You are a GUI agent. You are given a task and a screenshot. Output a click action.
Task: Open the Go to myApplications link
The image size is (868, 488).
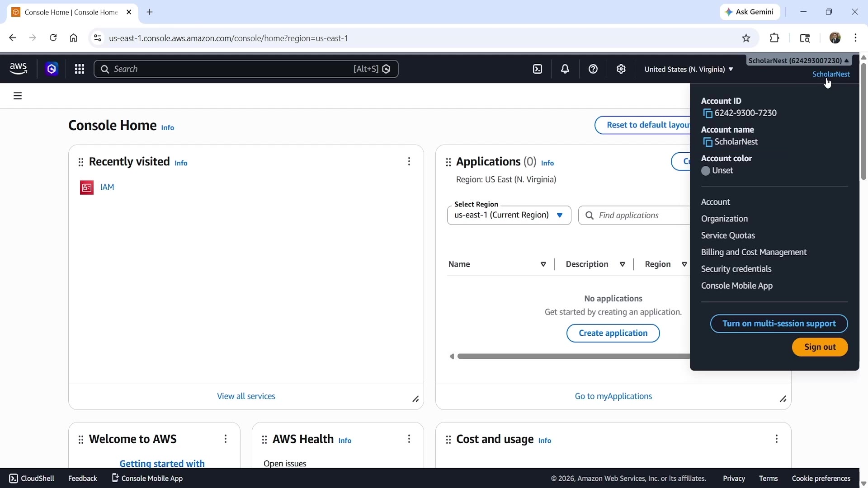(613, 396)
